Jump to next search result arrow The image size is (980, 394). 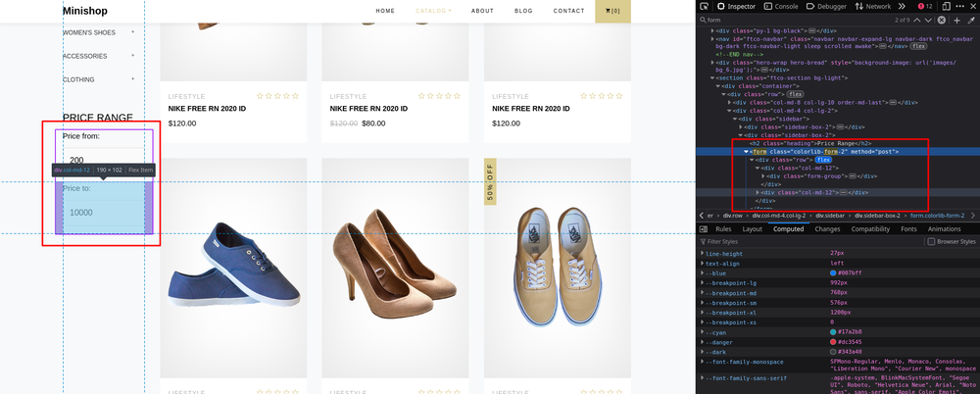pos(928,20)
